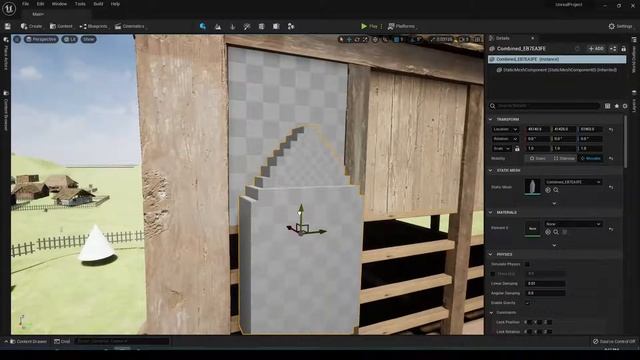Maximize or restore the viewport layout icon
The height and width of the screenshot is (360, 640).
click(x=477, y=39)
